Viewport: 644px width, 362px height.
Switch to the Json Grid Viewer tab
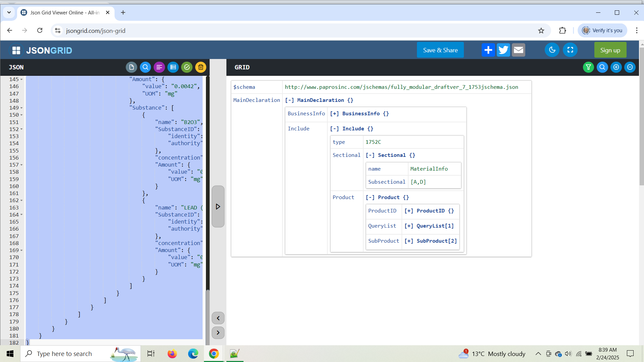coord(65,12)
